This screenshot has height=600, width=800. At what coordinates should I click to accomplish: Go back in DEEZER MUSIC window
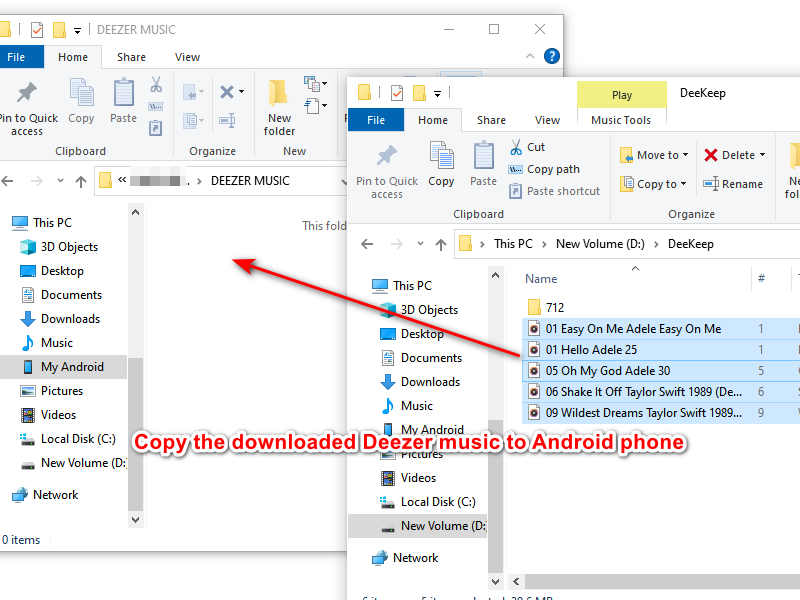[8, 181]
